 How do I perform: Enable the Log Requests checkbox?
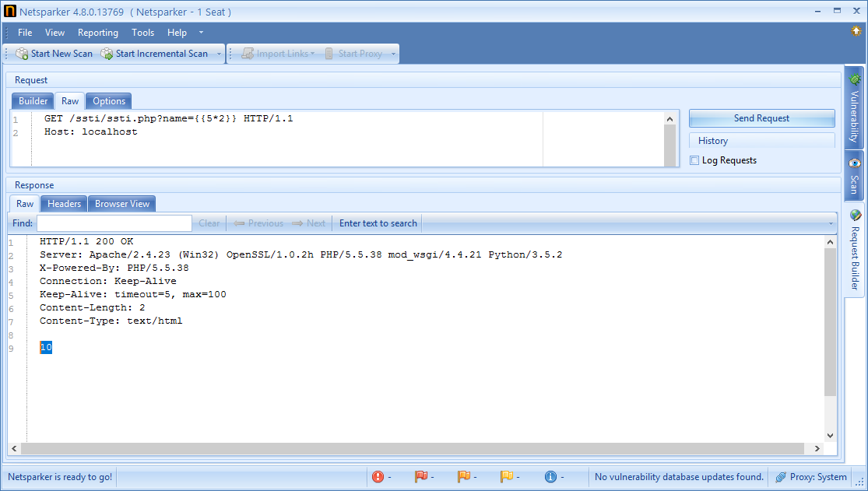(x=694, y=160)
